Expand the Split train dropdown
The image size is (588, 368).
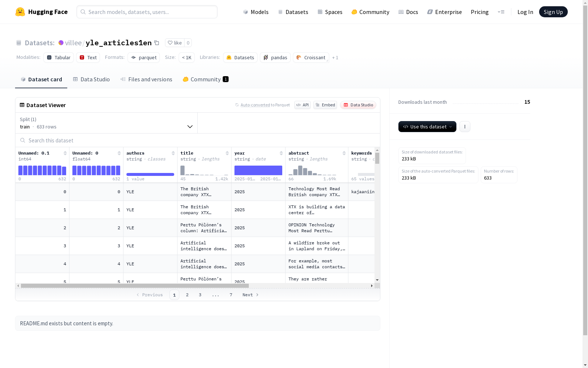click(106, 123)
